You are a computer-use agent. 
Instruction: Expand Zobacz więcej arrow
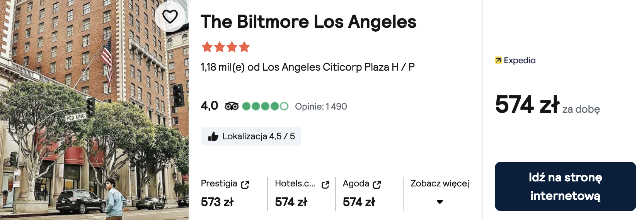pyautogui.click(x=440, y=202)
